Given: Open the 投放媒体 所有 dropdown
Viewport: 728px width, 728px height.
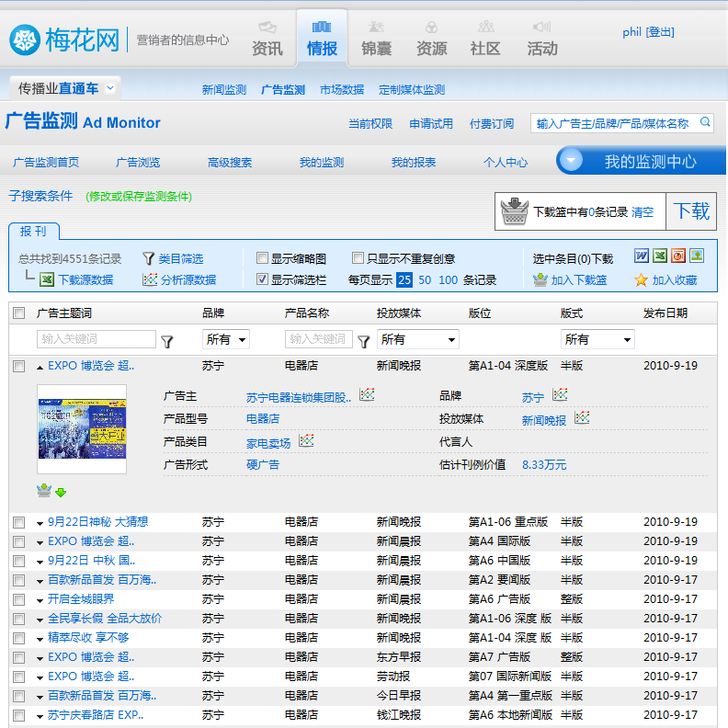Looking at the screenshot, I should click(x=418, y=339).
